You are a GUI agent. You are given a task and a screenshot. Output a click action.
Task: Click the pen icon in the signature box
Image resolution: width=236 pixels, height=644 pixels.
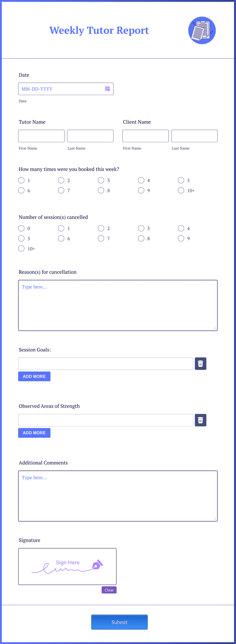point(97,564)
